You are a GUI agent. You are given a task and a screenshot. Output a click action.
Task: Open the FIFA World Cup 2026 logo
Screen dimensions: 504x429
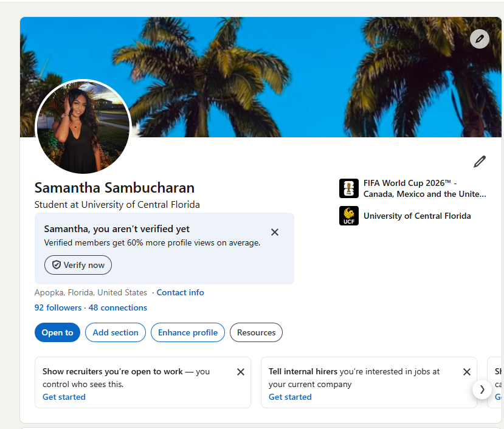[x=349, y=188]
